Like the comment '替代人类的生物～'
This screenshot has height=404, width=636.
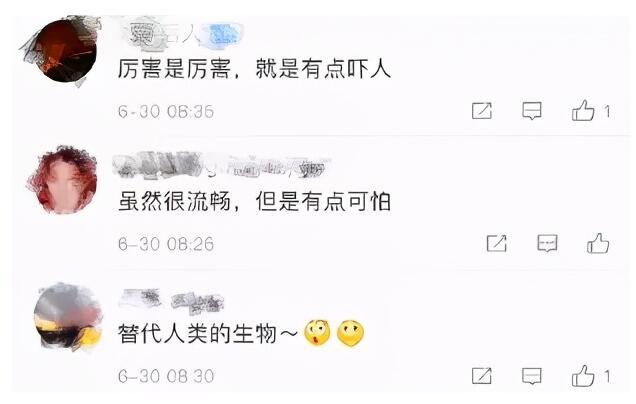(583, 375)
